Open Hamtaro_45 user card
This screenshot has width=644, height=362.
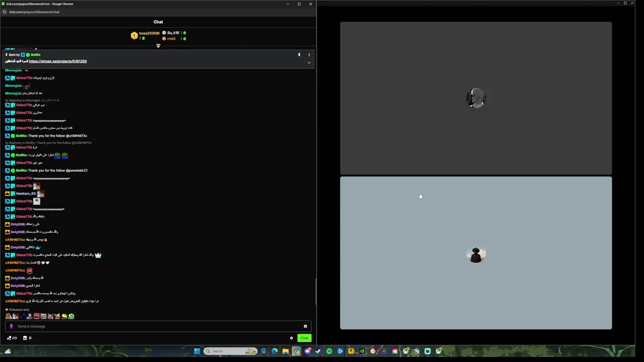26,194
